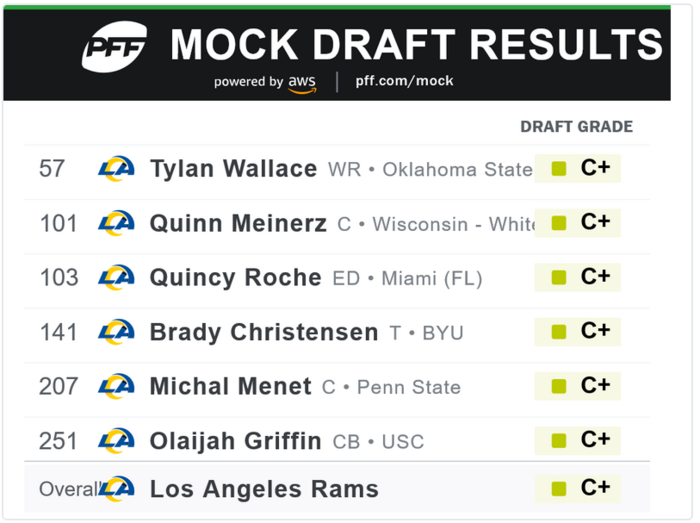Screen dimensions: 700x523
Task: Click the C+ grade for Brady Christensen
Action: [x=595, y=331]
